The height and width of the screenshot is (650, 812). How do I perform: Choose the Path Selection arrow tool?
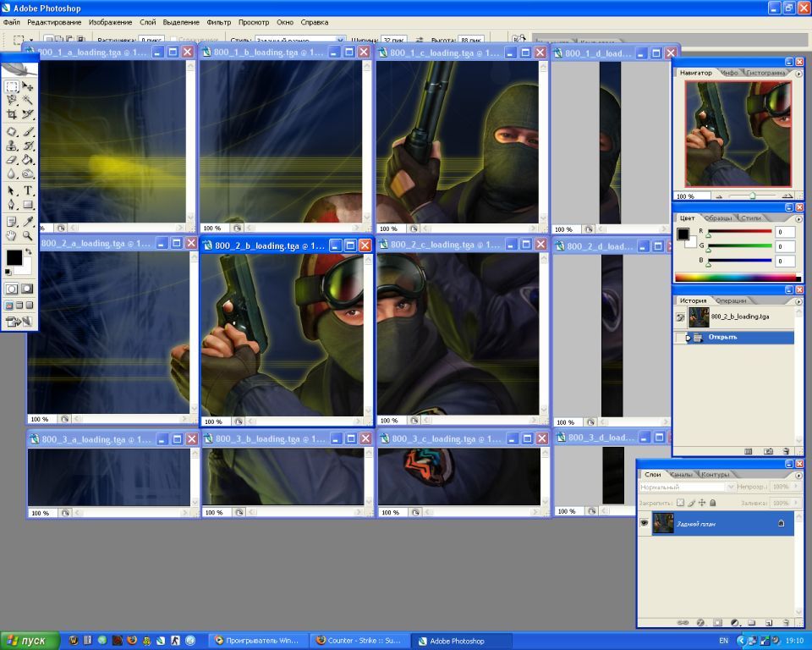click(x=11, y=190)
